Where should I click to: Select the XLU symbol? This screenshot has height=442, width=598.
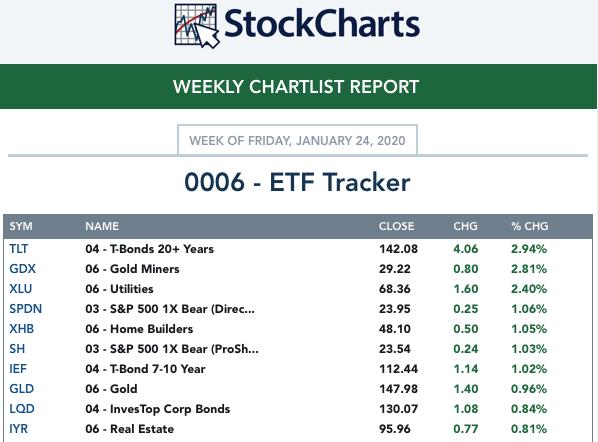[x=21, y=289]
